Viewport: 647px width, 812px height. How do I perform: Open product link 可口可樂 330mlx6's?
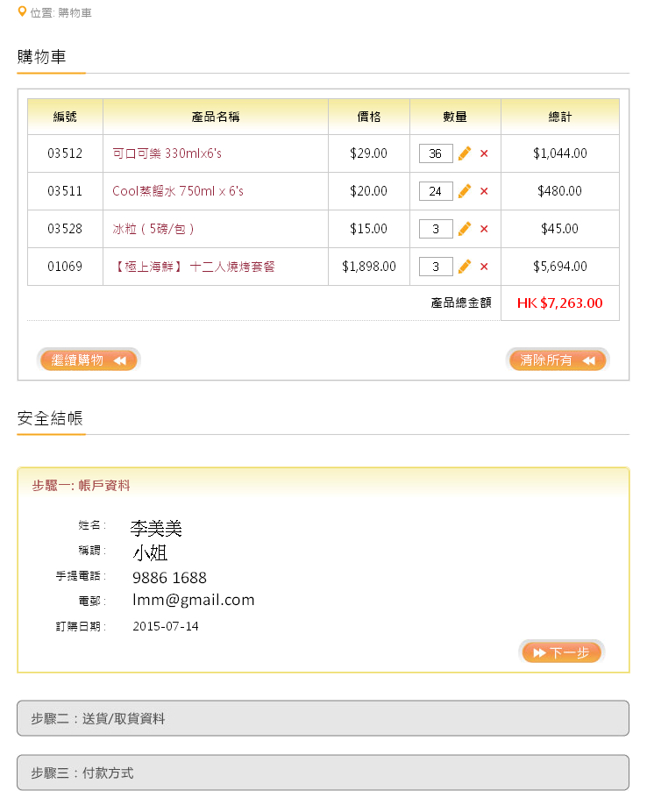167,153
